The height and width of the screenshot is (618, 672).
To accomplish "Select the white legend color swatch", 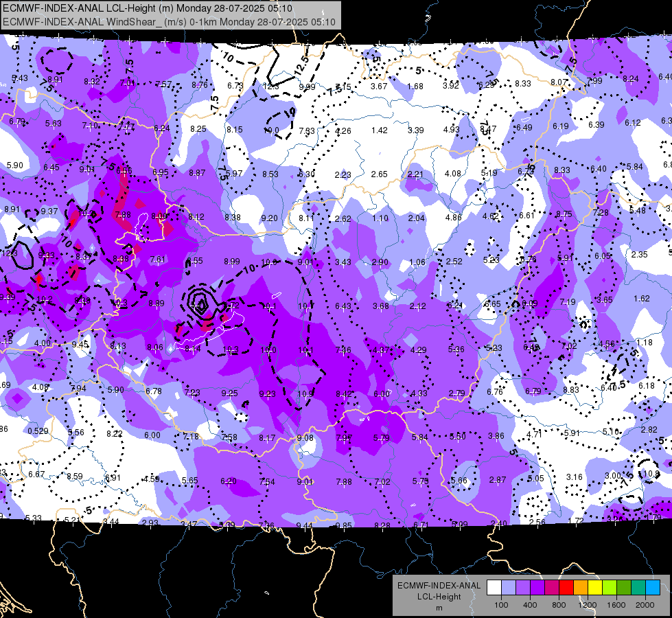I will click(494, 587).
